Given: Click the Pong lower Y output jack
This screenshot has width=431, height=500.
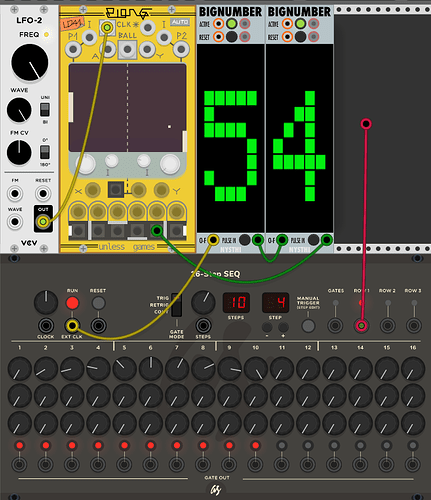Looking at the screenshot, I should click(161, 190).
